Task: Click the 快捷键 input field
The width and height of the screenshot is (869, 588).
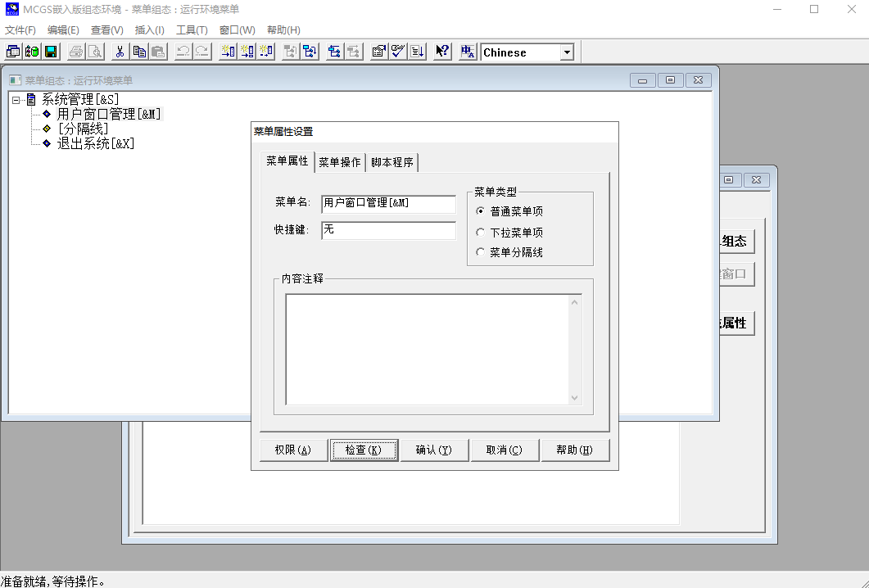Action: tap(388, 230)
